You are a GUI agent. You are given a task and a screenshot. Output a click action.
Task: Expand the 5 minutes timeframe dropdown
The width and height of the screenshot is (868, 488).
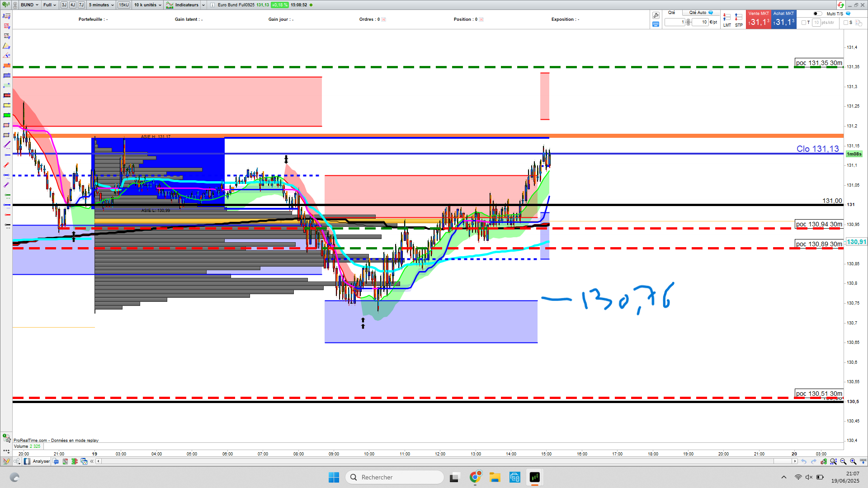click(101, 5)
